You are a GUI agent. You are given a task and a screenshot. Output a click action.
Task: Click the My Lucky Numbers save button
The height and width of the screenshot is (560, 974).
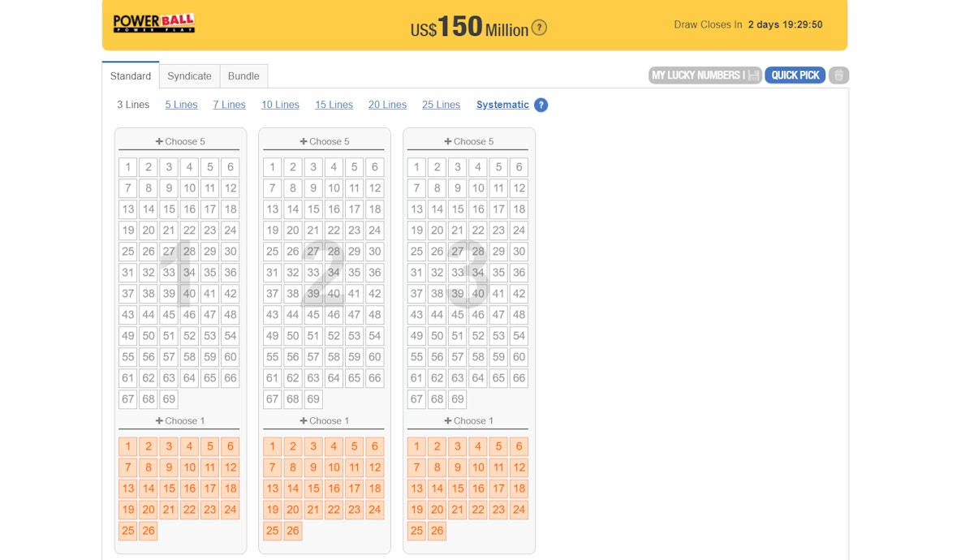pyautogui.click(x=705, y=75)
